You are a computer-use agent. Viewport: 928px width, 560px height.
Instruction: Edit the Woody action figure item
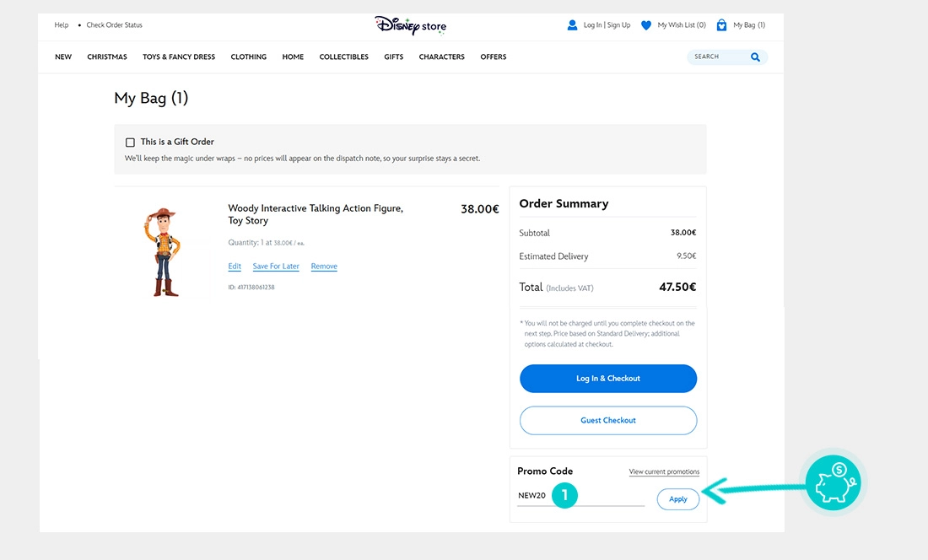click(234, 266)
